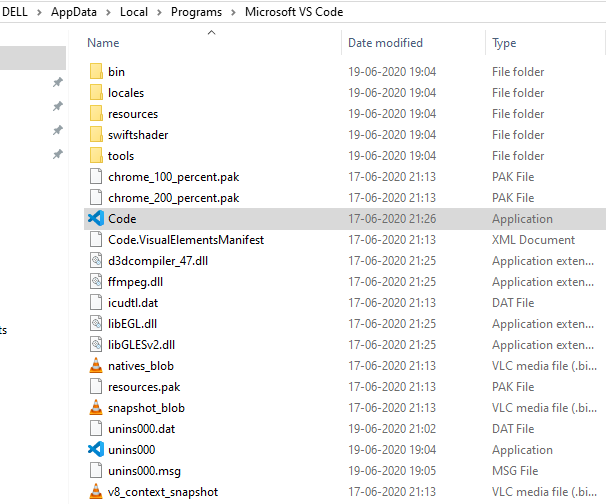Select the resources folder name
This screenshot has width=606, height=504.
pyautogui.click(x=133, y=114)
